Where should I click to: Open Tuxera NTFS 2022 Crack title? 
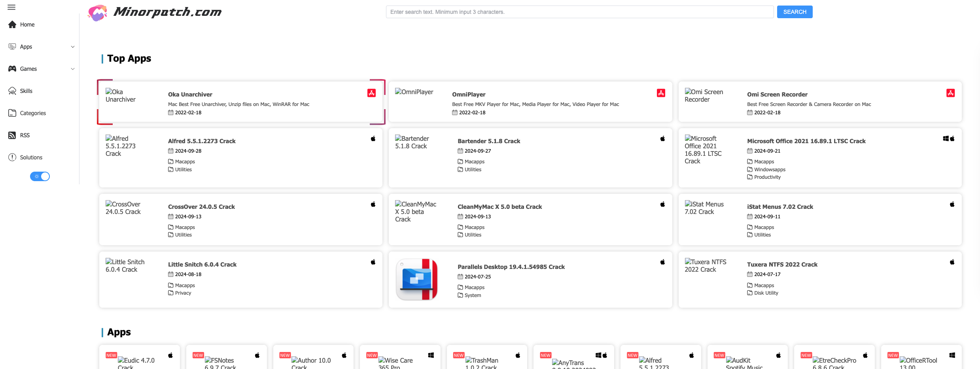[782, 265]
